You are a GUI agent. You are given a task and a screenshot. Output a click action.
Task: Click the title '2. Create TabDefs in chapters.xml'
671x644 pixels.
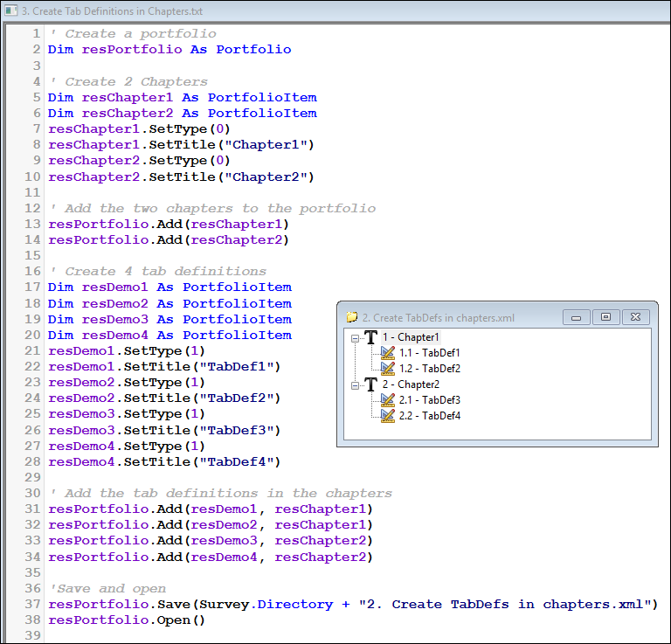pyautogui.click(x=439, y=318)
